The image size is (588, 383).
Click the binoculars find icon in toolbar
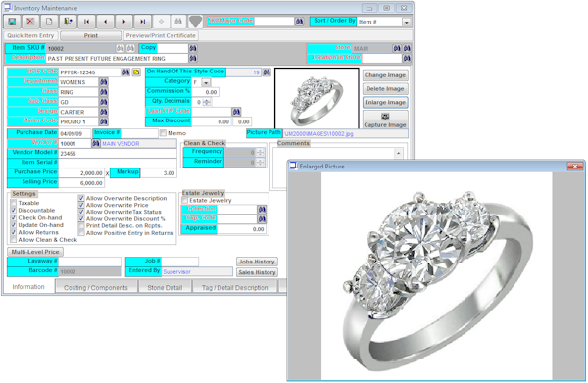click(178, 22)
